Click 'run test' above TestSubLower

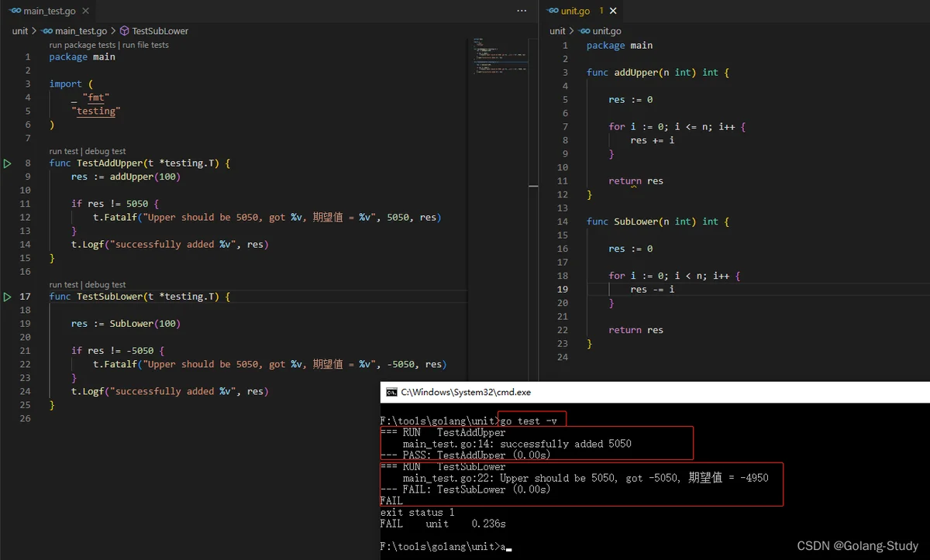click(64, 284)
